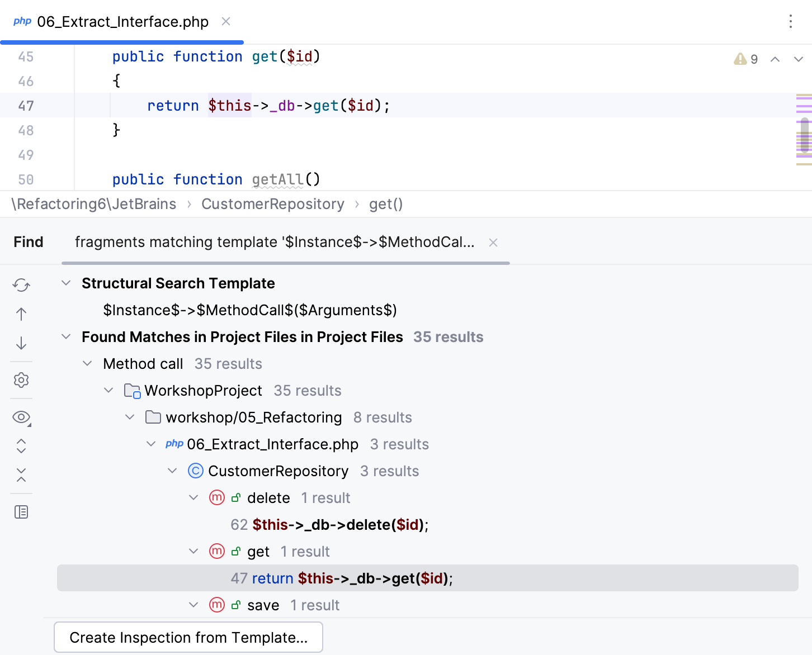The height and width of the screenshot is (655, 812).
Task: Collapse all nodes in Find results
Action: 21,475
